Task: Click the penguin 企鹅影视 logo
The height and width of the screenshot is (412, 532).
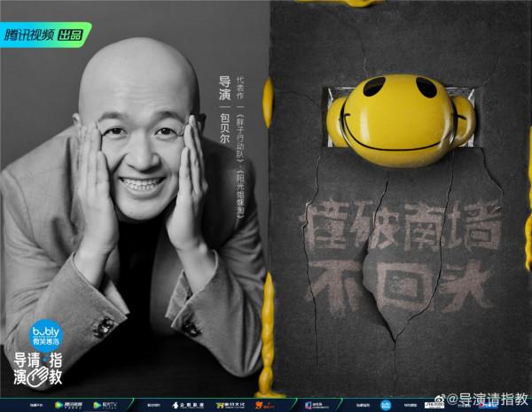Action: pos(188,405)
